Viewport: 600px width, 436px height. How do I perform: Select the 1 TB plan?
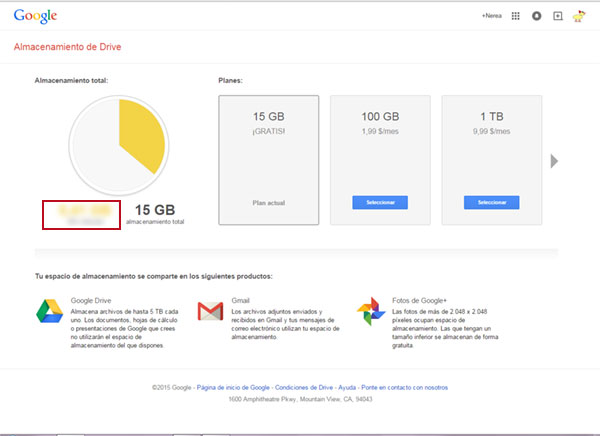tap(491, 202)
